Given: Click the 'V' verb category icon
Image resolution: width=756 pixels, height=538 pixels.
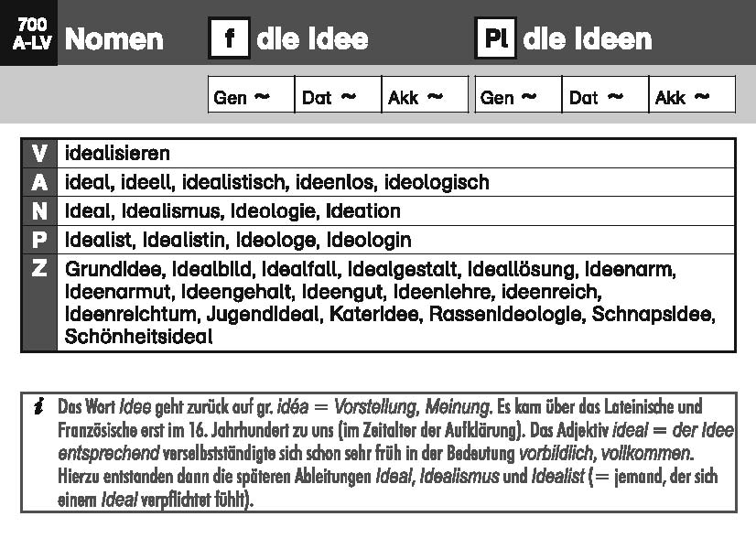Looking at the screenshot, I should 38,153.
